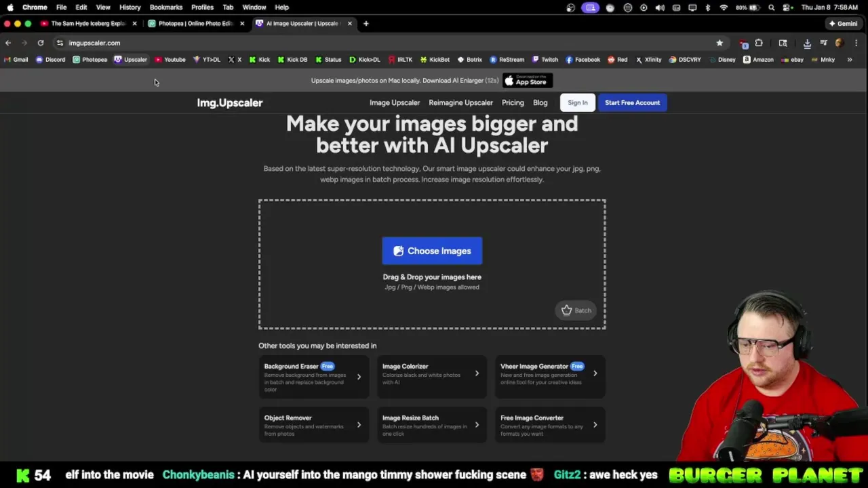
Task: Open Image Colorizer tool card
Action: (x=432, y=377)
